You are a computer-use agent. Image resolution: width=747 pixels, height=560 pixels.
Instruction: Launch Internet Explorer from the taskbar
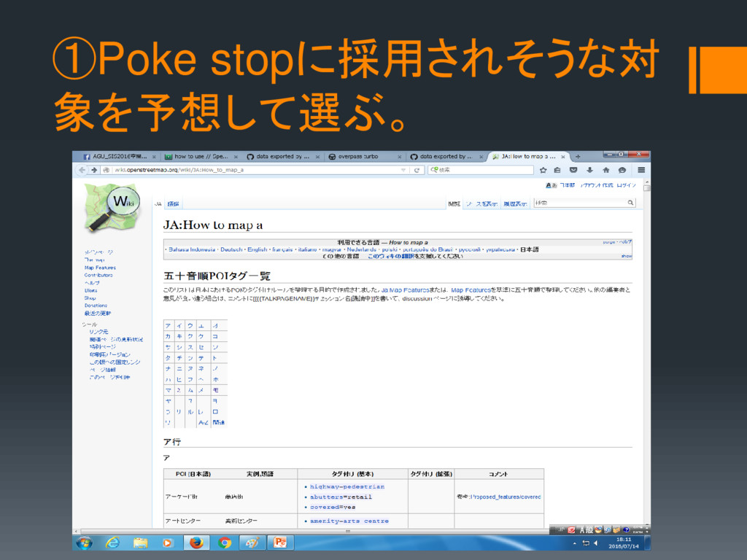coord(113,542)
